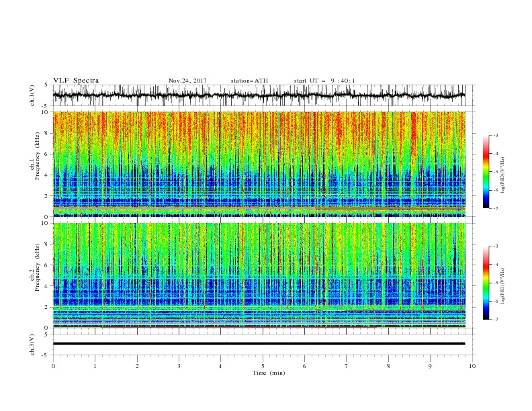Image resolution: width=532 pixels, height=411 pixels.
Task: Click the "-5" label on ch.2 color scale
Action: click(x=496, y=283)
